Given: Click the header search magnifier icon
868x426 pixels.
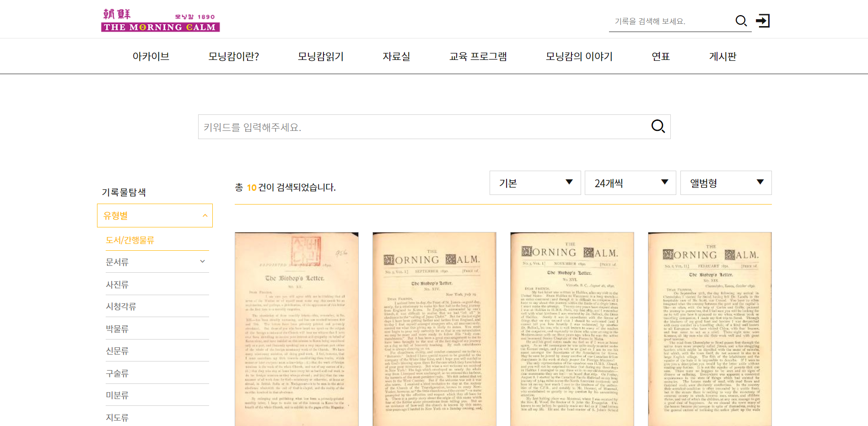Looking at the screenshot, I should point(741,21).
